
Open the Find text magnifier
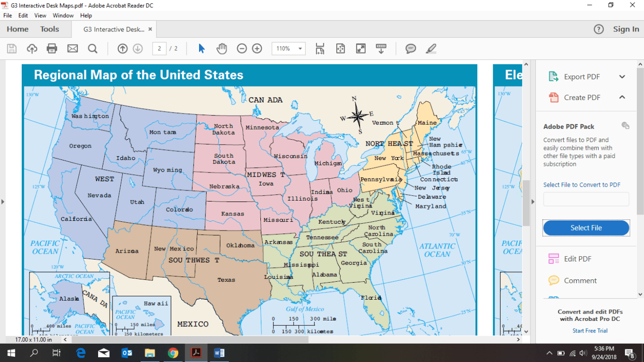[92, 48]
